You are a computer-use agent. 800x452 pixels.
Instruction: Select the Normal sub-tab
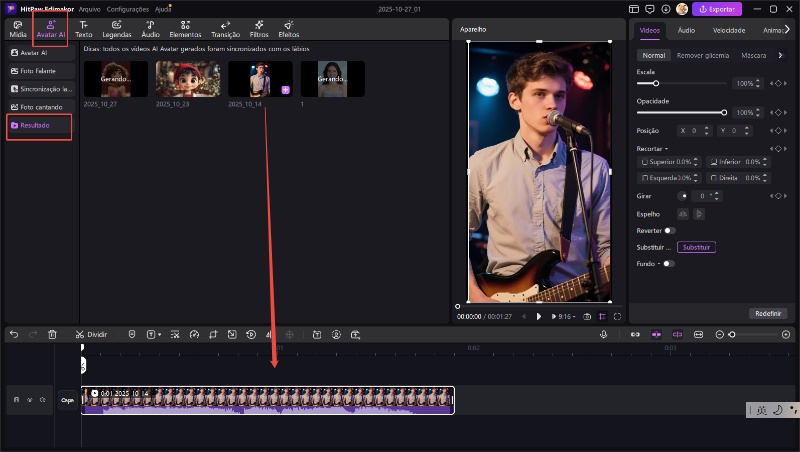(x=654, y=55)
